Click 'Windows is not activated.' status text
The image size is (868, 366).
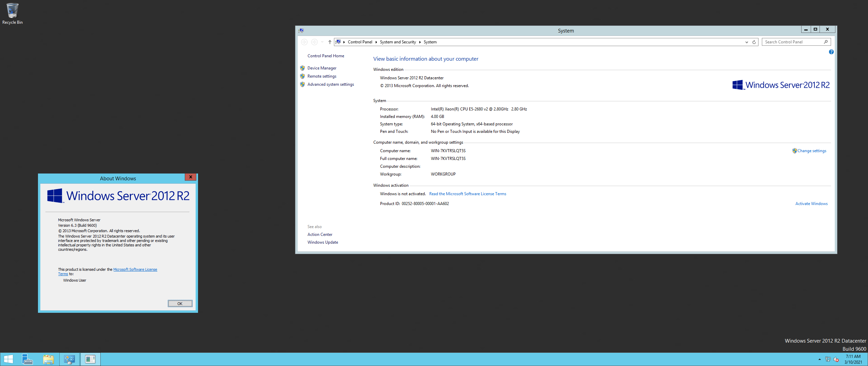click(403, 194)
